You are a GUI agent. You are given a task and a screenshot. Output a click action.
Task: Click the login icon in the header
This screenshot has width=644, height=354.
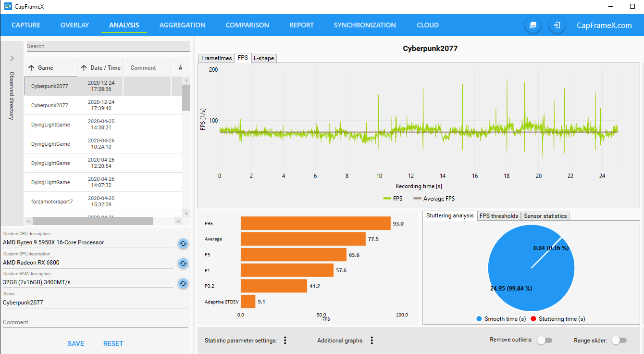click(x=557, y=25)
